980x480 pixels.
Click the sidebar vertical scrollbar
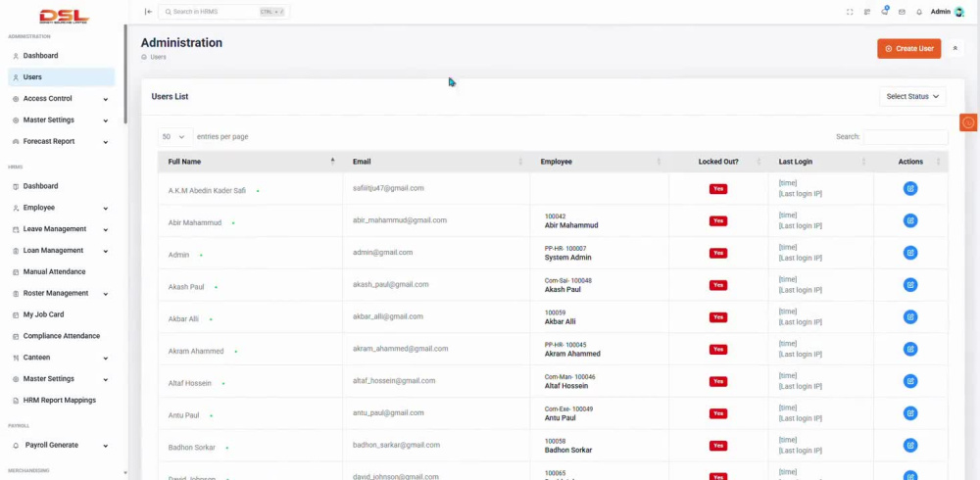click(x=125, y=73)
